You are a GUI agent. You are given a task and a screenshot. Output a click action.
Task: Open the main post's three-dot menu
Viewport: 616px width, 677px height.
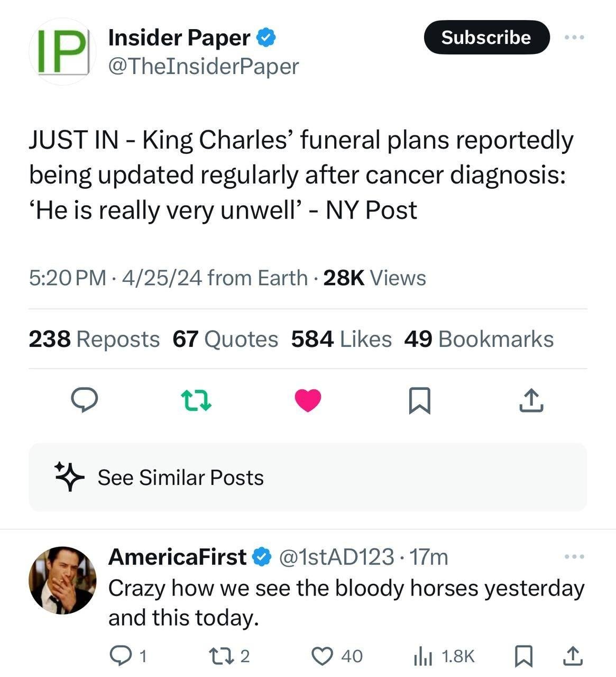(575, 38)
